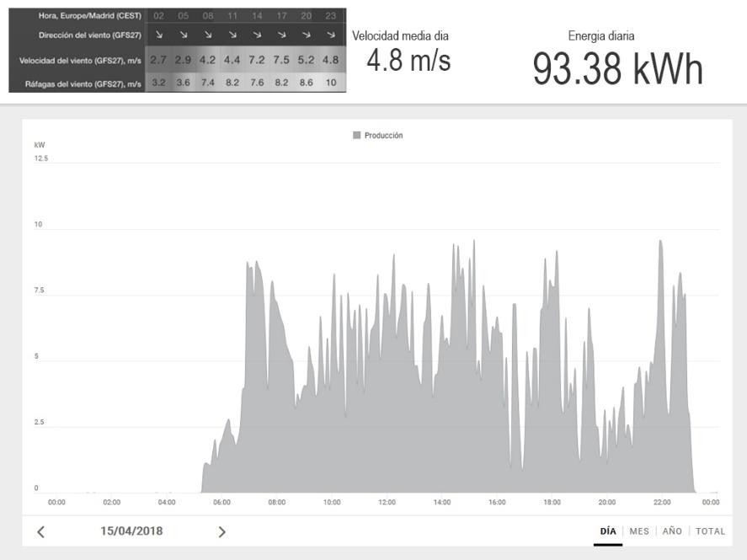Image resolution: width=747 pixels, height=560 pixels.
Task: Toggle the Producción series legend label
Action: point(383,136)
